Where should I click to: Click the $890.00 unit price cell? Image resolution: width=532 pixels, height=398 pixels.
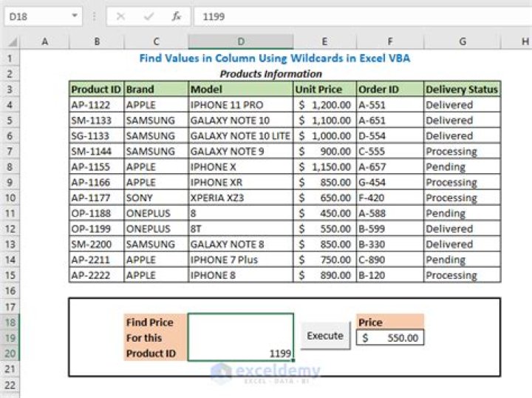click(324, 275)
